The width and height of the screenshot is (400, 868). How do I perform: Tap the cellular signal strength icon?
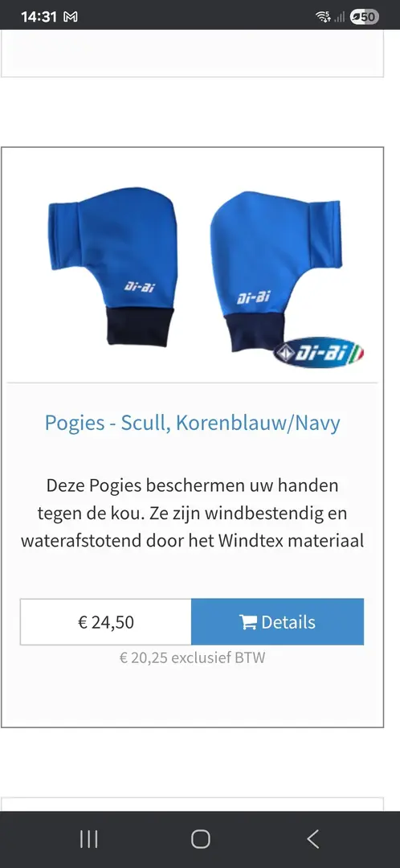(x=339, y=18)
